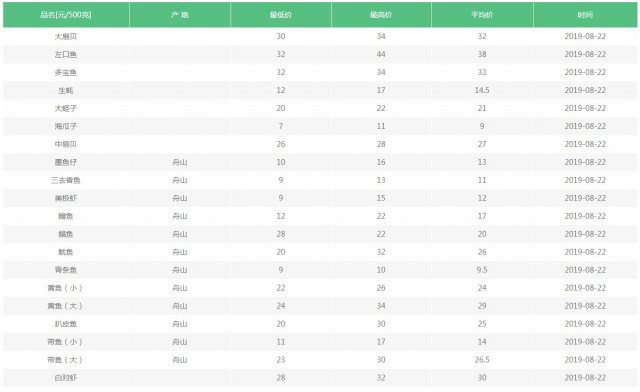This screenshot has width=640, height=392.
Task: Click the 品名[元/500克] column header
Action: pos(66,15)
